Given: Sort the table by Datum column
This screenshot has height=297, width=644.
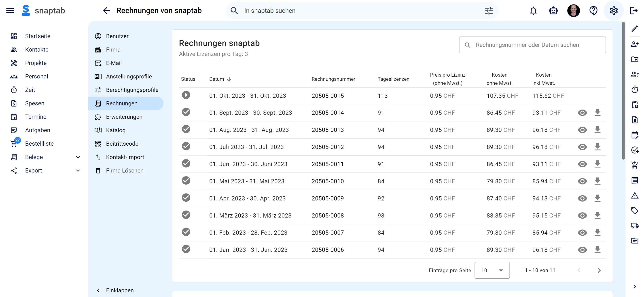Looking at the screenshot, I should 220,79.
